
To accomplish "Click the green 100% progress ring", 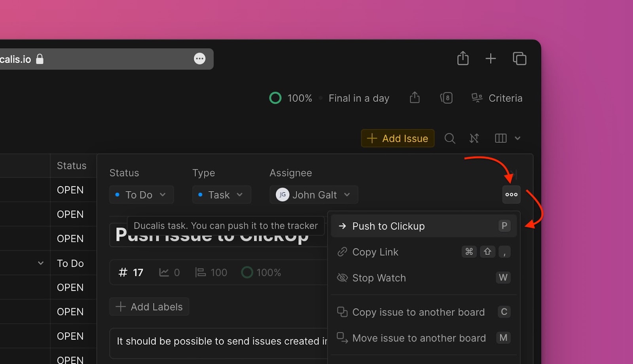I will [x=276, y=98].
